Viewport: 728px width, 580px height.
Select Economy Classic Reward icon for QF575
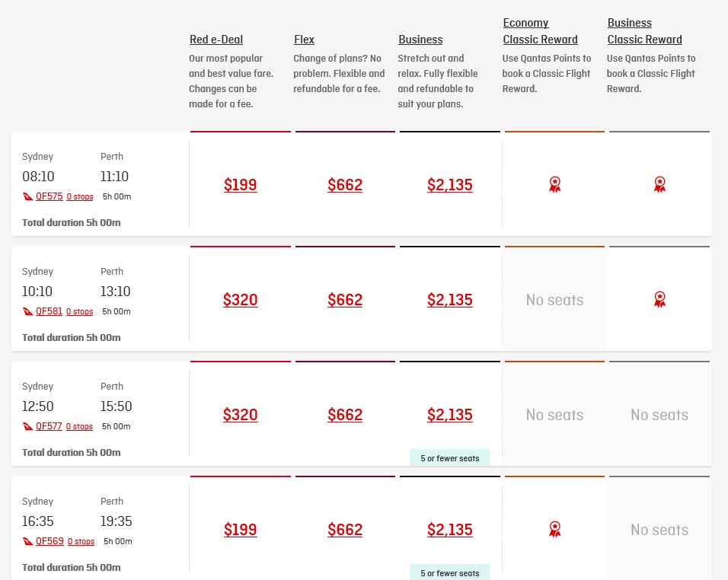(x=554, y=184)
